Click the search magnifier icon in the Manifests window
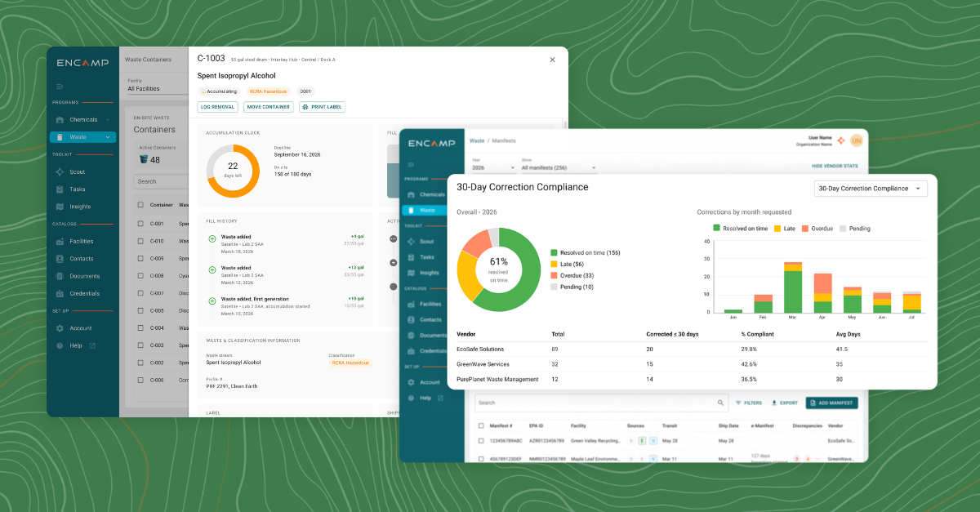The image size is (980, 512). [x=720, y=403]
